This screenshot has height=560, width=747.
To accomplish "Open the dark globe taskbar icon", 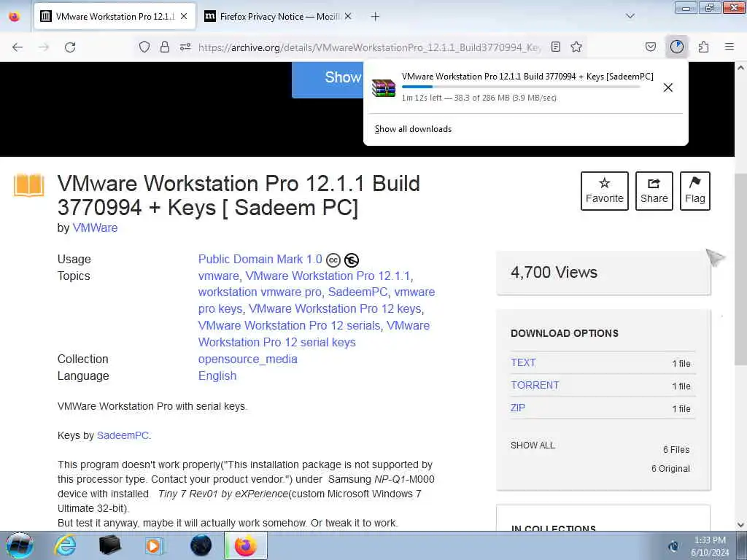I will [x=201, y=545].
